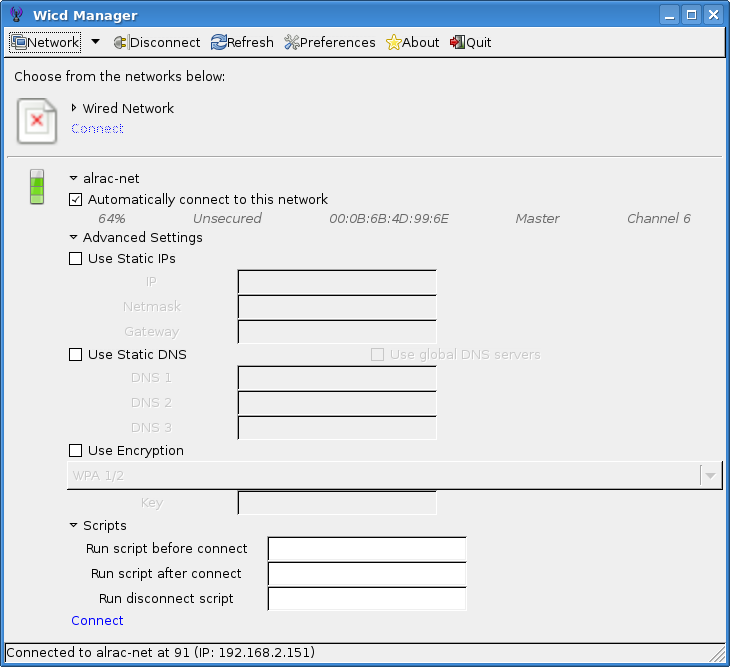Click the Run script after connect field
Screen dimensions: 730x667
click(x=367, y=574)
